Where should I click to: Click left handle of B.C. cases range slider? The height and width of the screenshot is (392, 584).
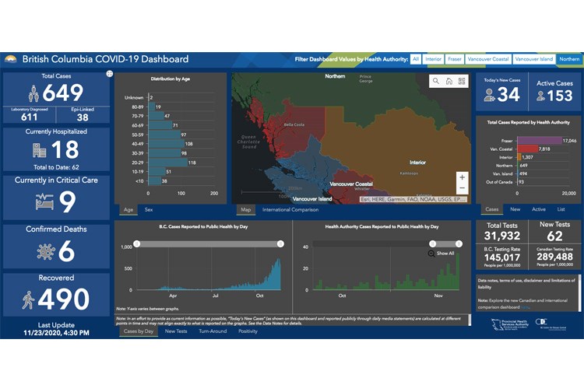pos(137,243)
